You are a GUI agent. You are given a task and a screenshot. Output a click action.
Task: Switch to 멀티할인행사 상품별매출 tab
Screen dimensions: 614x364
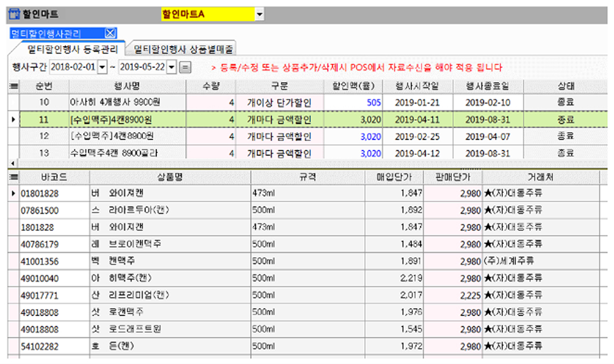(x=183, y=49)
